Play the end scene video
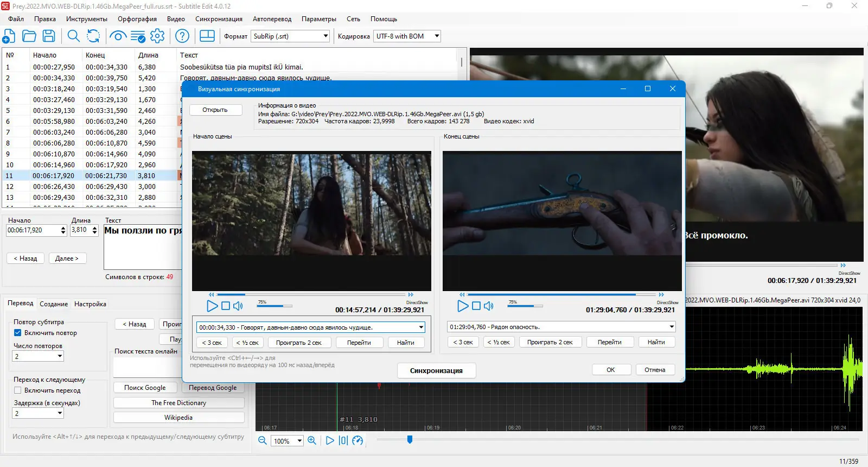The height and width of the screenshot is (467, 868). pyautogui.click(x=463, y=306)
